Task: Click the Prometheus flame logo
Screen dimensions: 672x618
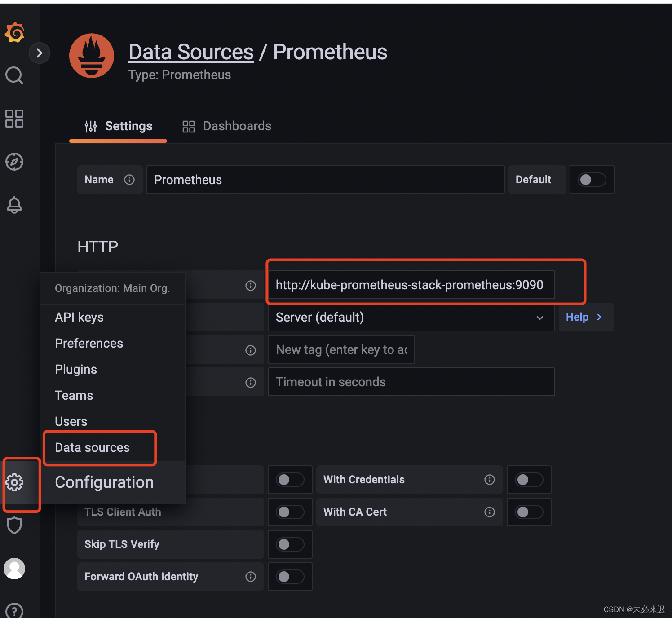Action: point(92,56)
